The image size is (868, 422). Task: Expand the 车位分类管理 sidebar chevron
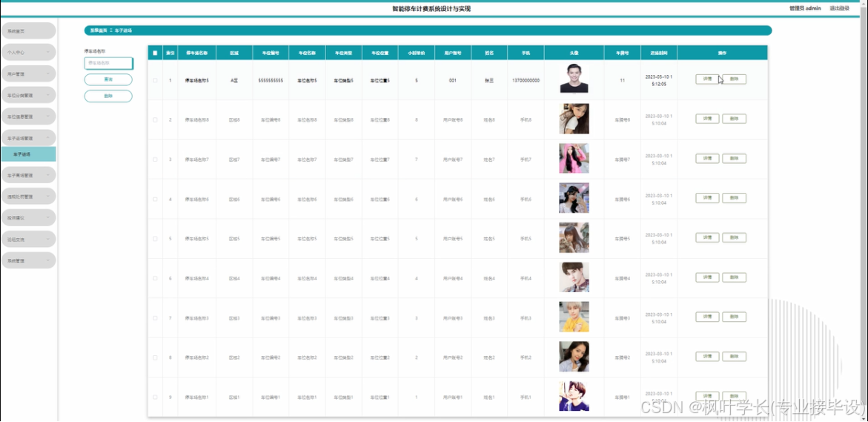[47, 95]
